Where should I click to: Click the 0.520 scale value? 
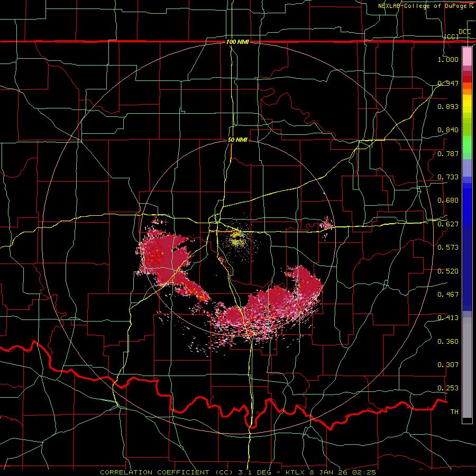click(x=448, y=271)
